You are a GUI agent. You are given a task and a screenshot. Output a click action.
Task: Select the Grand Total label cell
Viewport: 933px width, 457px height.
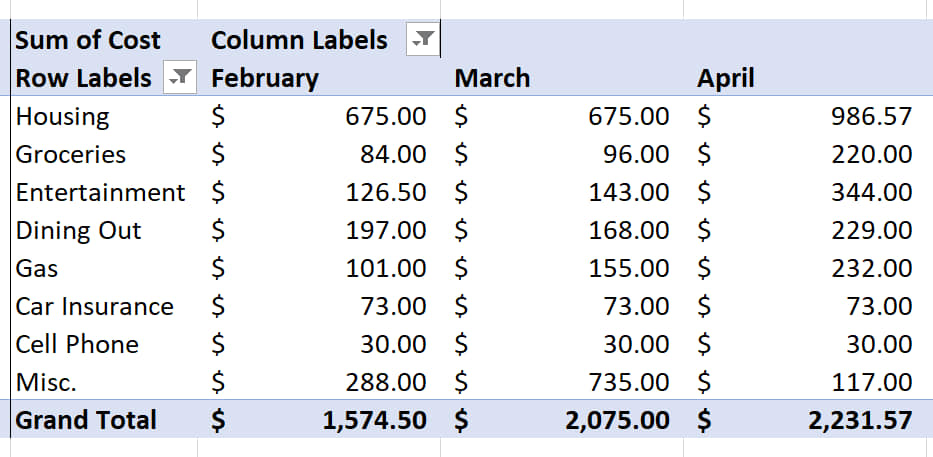pyautogui.click(x=86, y=420)
